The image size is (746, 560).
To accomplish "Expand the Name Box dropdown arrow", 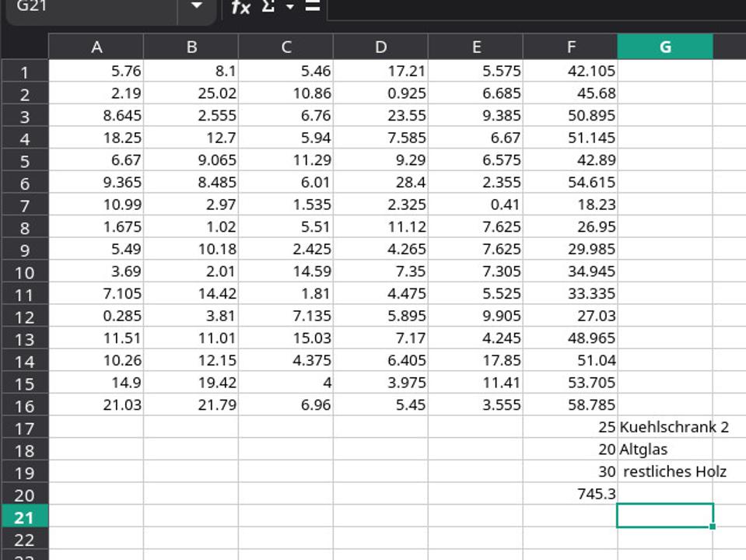I will [197, 7].
